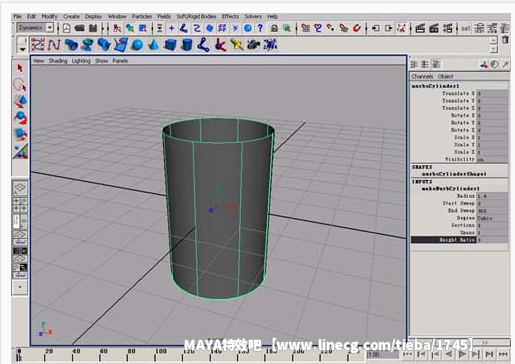Activate the Rotate tool
Viewport: 515px width, 364px height.
pos(20,118)
